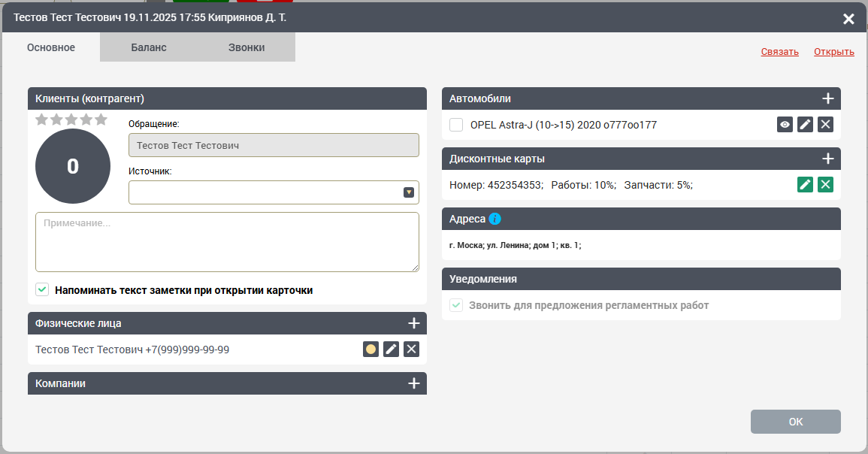Set third star in client rating
This screenshot has height=454, width=868.
pyautogui.click(x=71, y=120)
